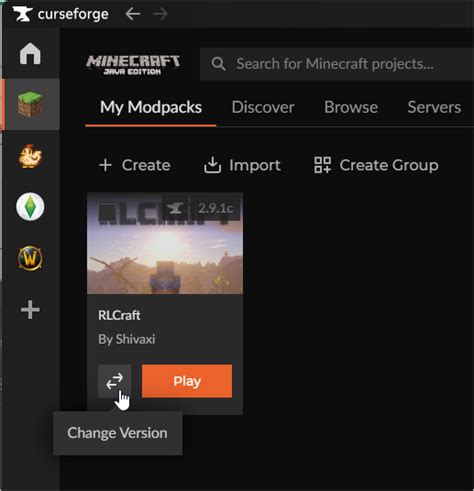Click the 2.9.1c version badge on RLCraft
This screenshot has height=491, width=474.
click(215, 208)
